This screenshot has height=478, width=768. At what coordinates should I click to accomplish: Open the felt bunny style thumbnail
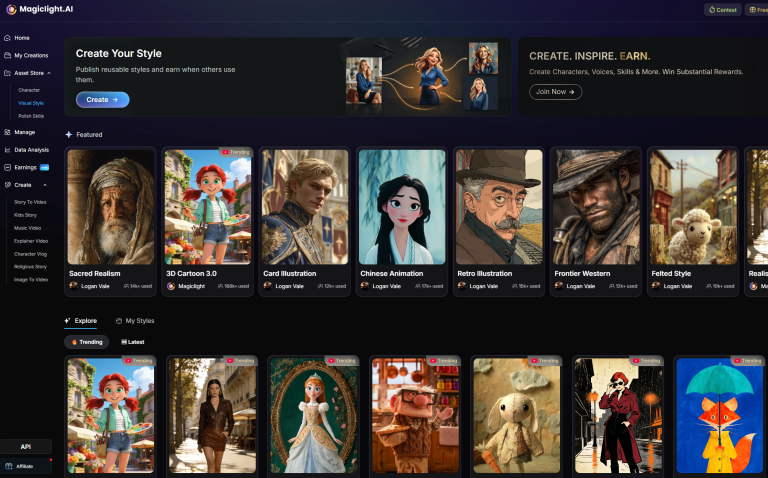point(517,415)
